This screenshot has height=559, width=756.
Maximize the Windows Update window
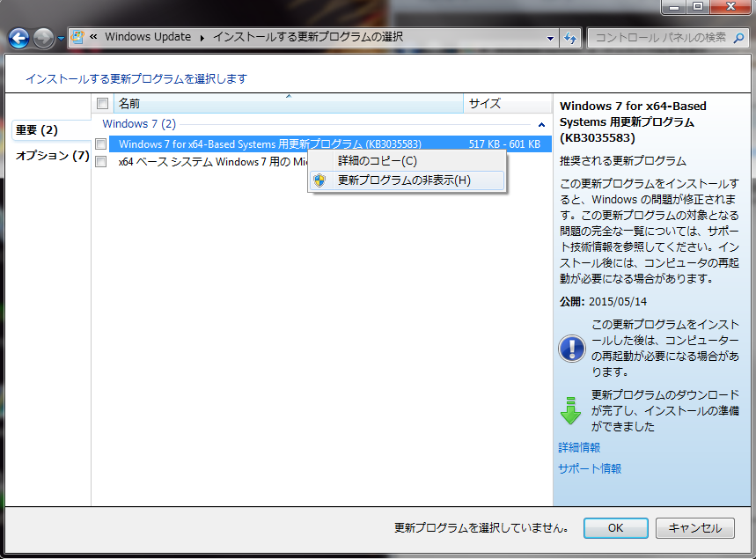pyautogui.click(x=698, y=7)
